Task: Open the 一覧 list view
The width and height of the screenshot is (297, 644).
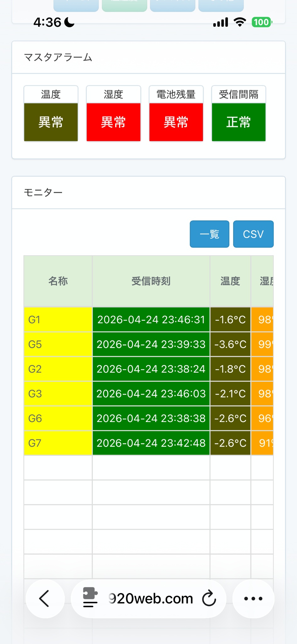Action: point(210,234)
